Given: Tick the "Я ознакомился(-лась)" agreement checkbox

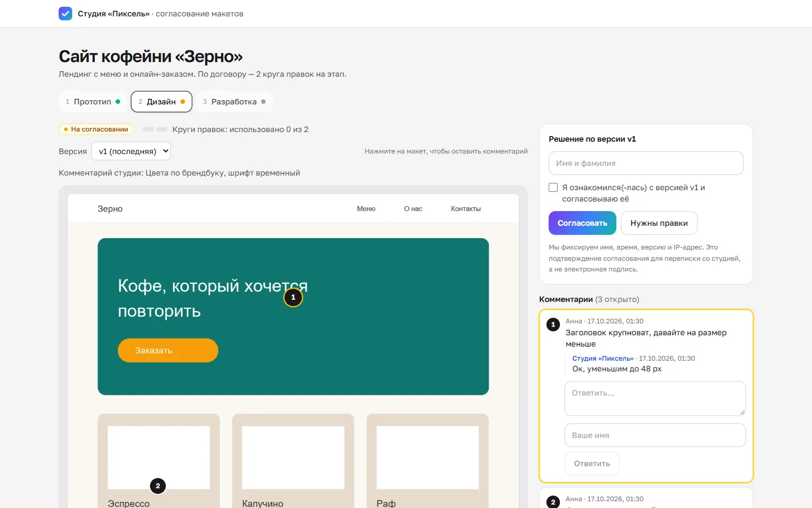Looking at the screenshot, I should pos(553,187).
